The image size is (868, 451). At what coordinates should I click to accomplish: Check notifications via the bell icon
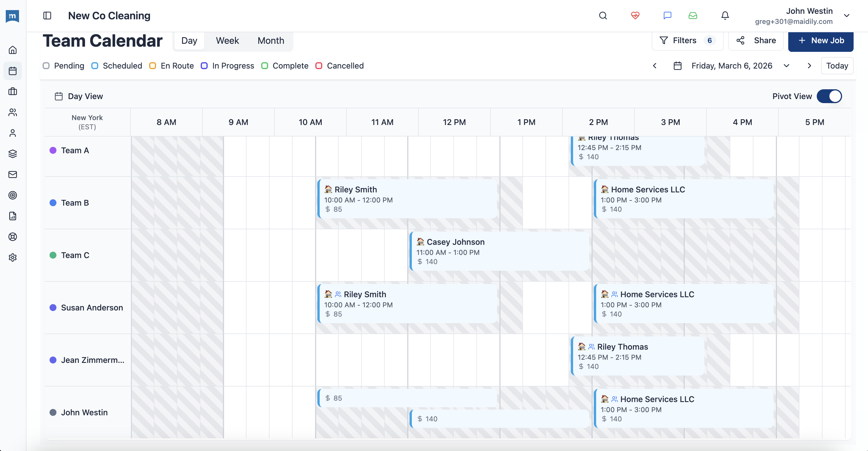[x=725, y=16]
